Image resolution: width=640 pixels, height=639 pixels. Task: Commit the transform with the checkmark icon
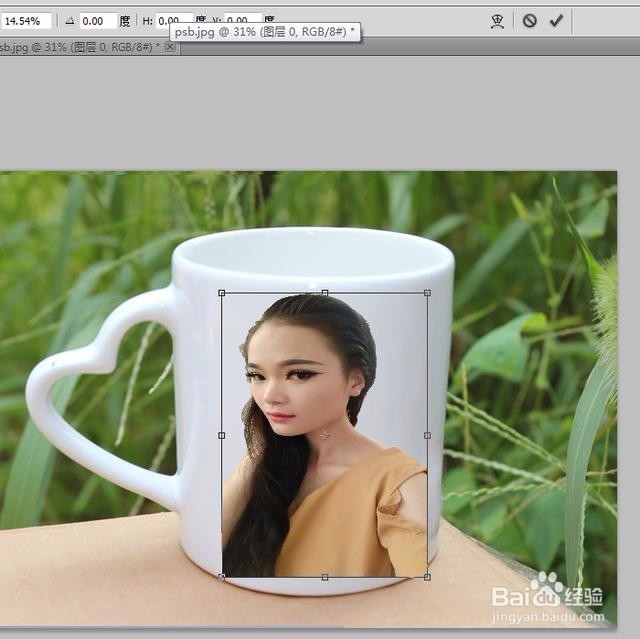coord(556,20)
